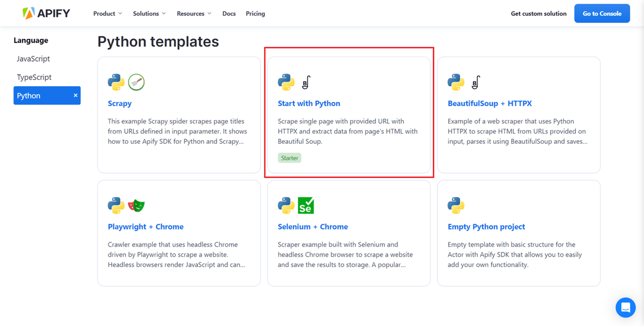Click Start with Python description text
This screenshot has height=326, width=644.
(348, 131)
